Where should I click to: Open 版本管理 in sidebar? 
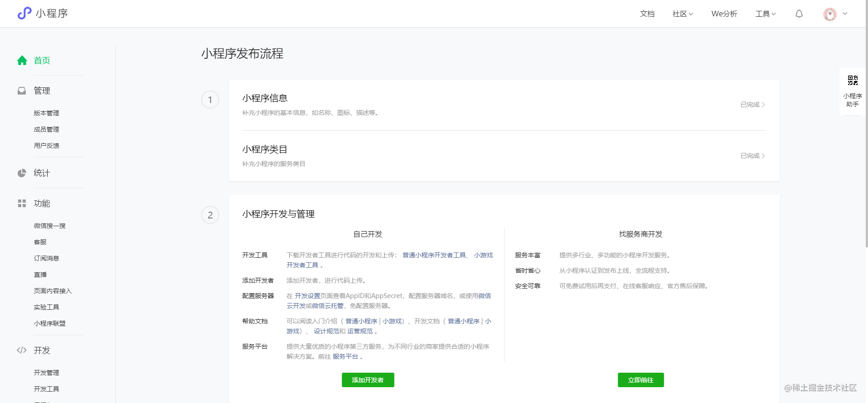tap(47, 113)
